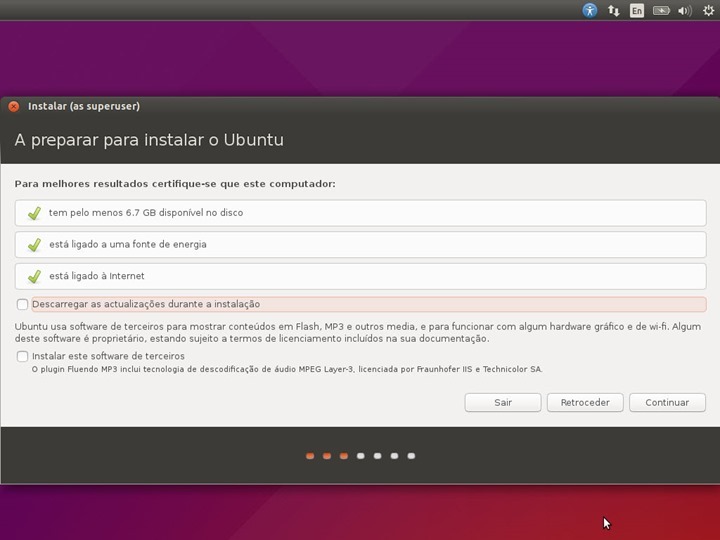This screenshot has width=720, height=540.
Task: Click the Continuar button
Action: click(x=667, y=403)
